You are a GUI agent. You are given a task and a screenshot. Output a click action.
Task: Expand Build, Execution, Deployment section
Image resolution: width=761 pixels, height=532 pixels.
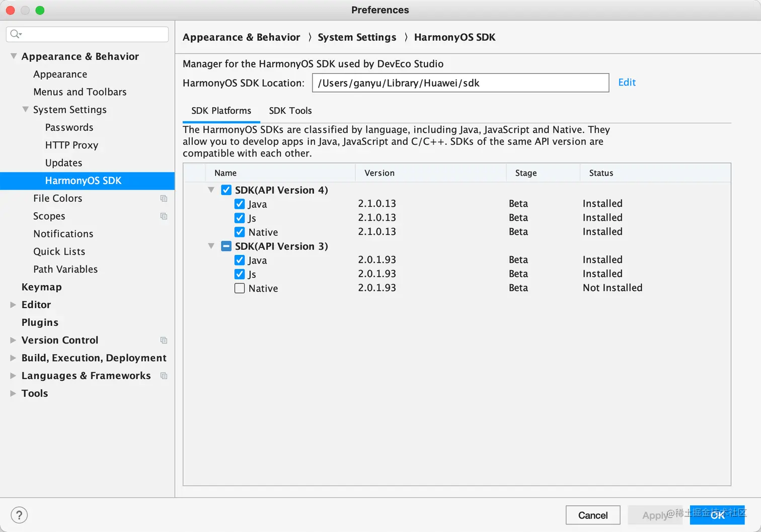pos(13,358)
